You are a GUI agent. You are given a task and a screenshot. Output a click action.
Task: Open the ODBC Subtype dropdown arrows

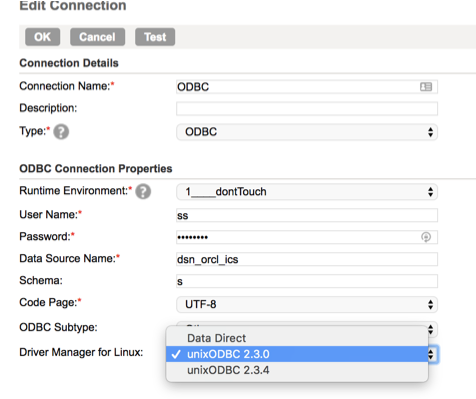click(431, 329)
